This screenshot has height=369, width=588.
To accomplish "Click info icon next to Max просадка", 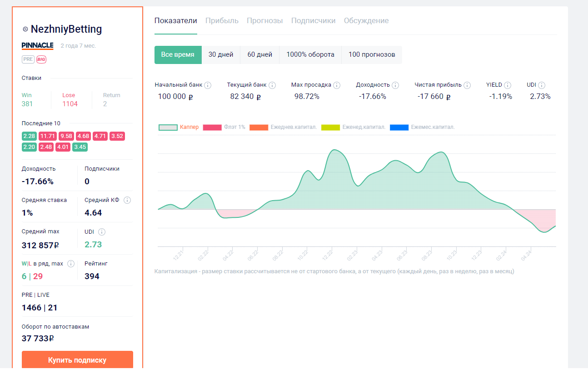I will point(337,85).
